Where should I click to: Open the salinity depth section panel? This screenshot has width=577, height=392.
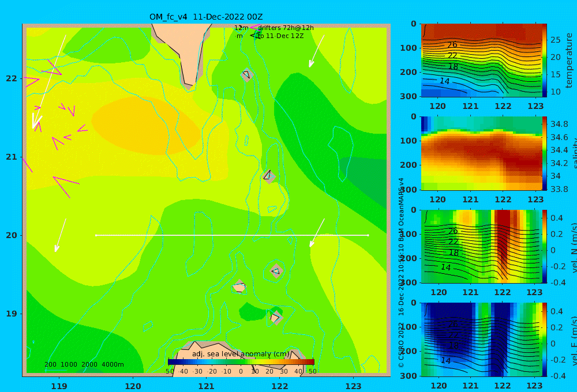tap(482, 153)
